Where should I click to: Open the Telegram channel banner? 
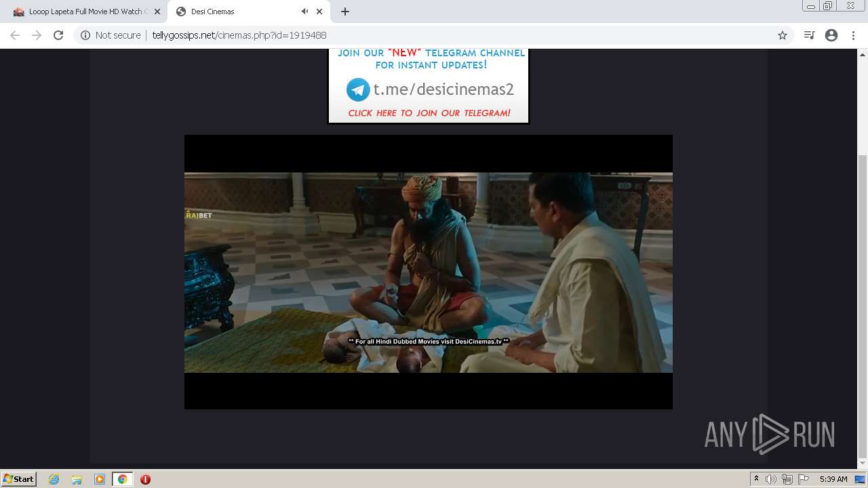click(x=429, y=86)
